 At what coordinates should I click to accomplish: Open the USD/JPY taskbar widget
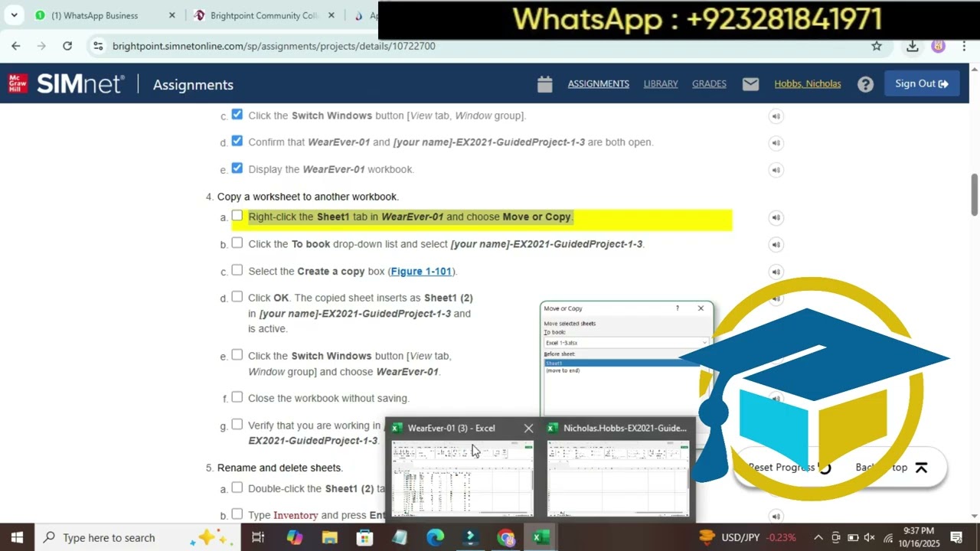[748, 537]
